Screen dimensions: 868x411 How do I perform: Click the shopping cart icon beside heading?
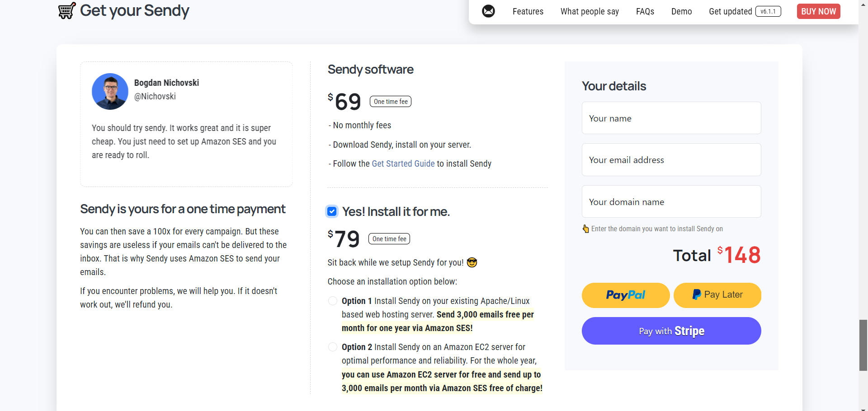pos(67,10)
